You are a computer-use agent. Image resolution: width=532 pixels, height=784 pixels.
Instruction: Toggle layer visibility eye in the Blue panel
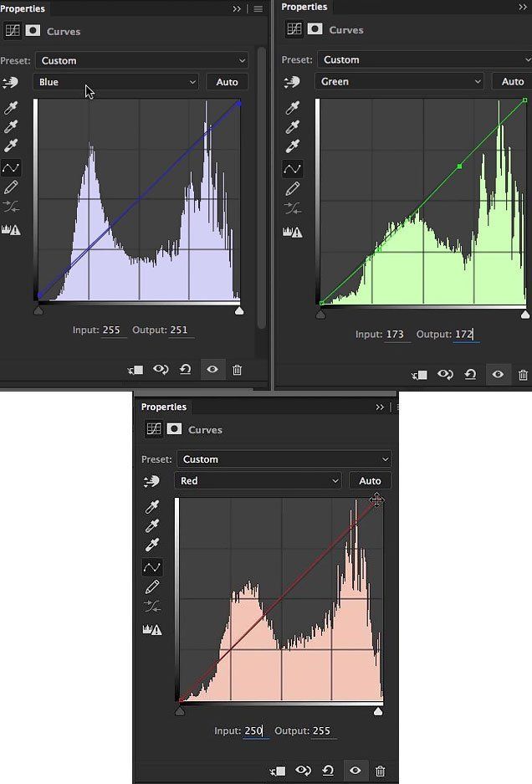tap(212, 369)
